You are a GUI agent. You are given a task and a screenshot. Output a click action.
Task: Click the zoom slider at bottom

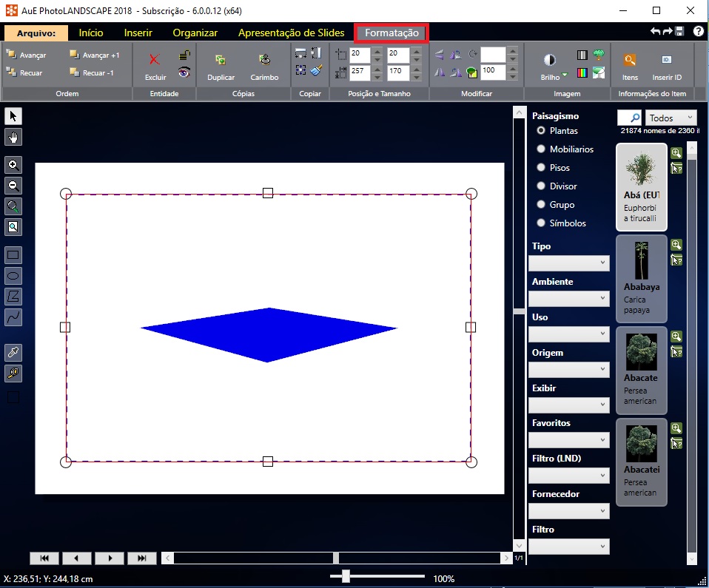point(346,576)
